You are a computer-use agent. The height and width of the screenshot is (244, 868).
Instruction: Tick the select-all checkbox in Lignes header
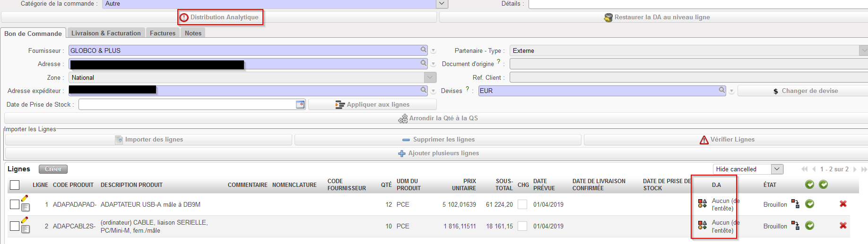(x=15, y=185)
